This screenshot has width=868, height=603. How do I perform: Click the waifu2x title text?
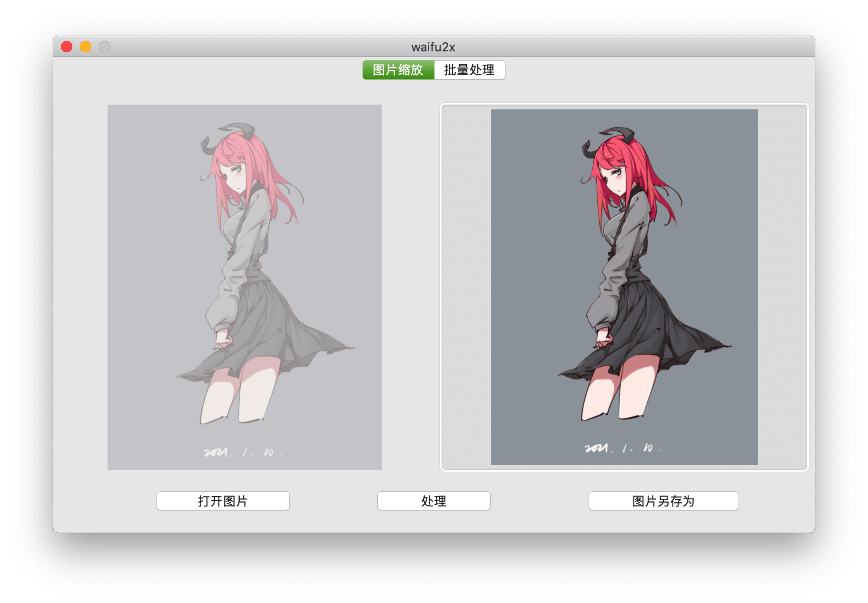(433, 47)
